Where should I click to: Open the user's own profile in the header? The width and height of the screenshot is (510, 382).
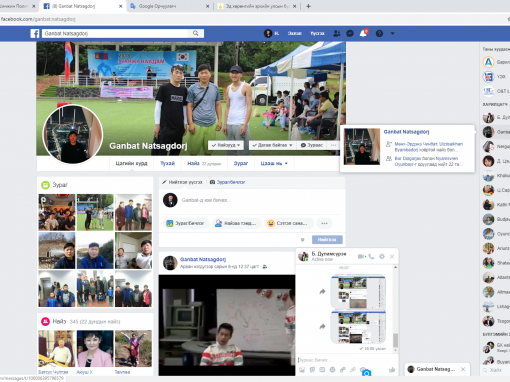[x=271, y=33]
